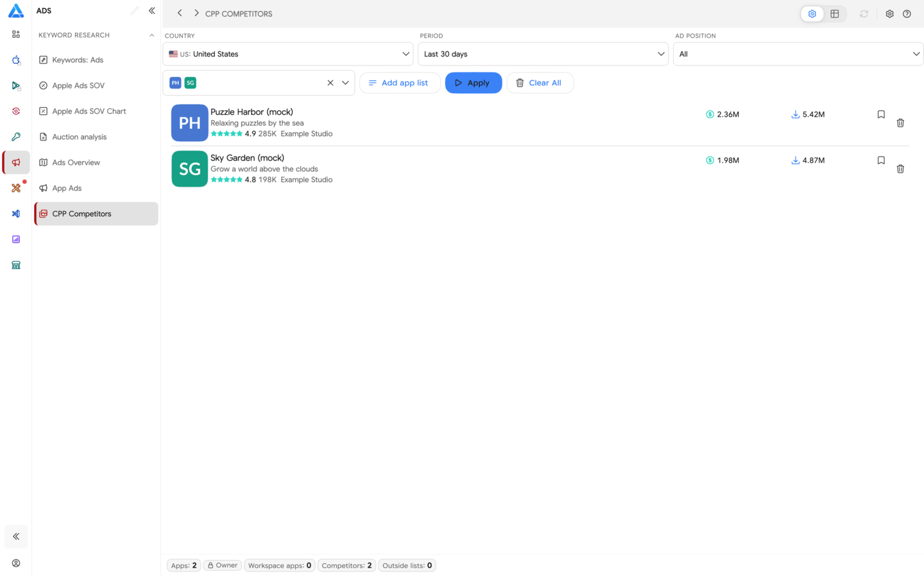Click the refresh icon in top bar
924x576 pixels.
864,13
